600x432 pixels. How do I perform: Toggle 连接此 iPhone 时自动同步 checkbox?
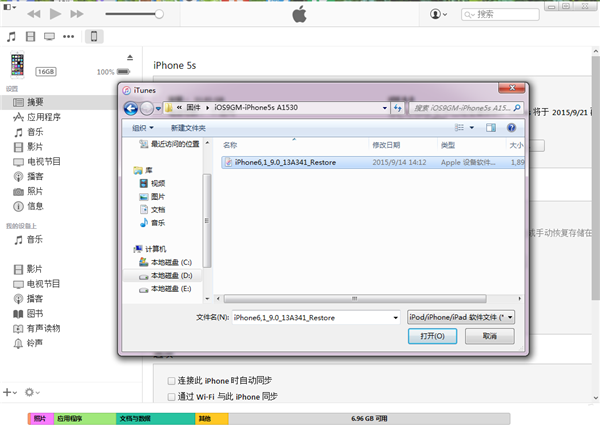point(171,381)
